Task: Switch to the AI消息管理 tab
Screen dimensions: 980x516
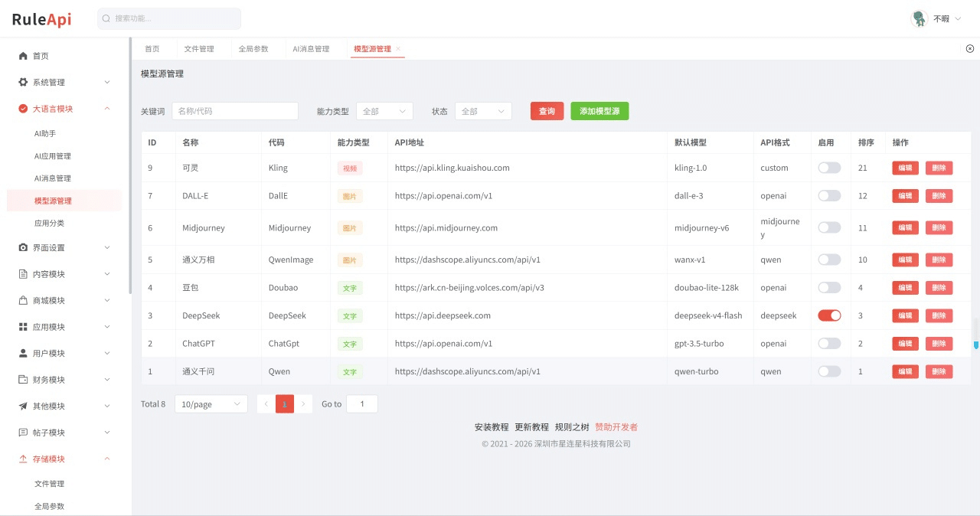Action: [311, 49]
